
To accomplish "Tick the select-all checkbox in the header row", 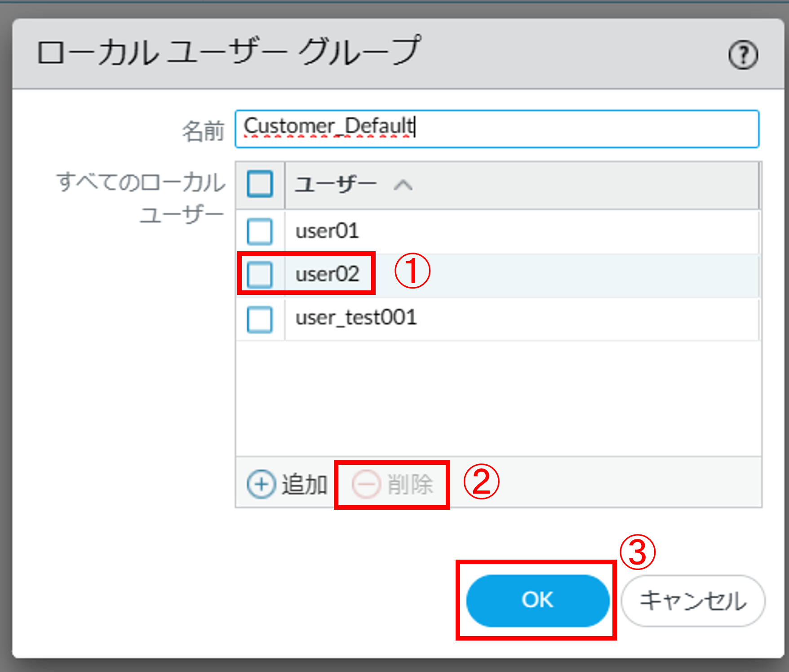I will click(x=260, y=184).
